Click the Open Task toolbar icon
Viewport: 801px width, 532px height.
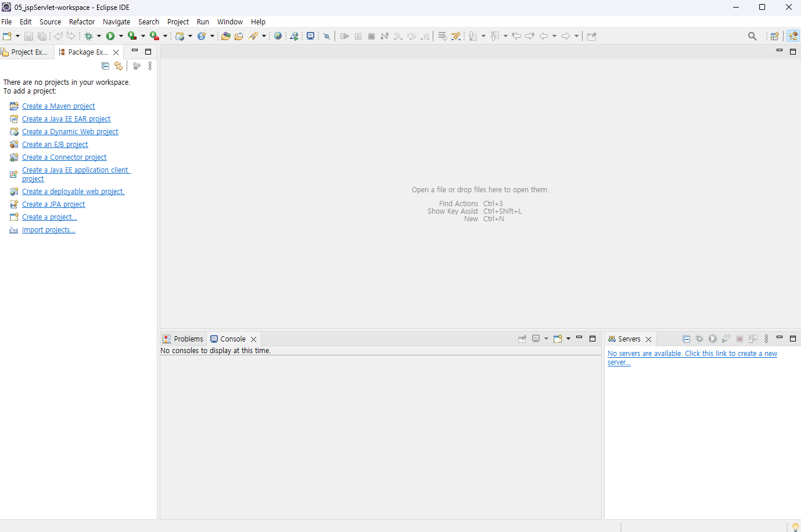(239, 36)
